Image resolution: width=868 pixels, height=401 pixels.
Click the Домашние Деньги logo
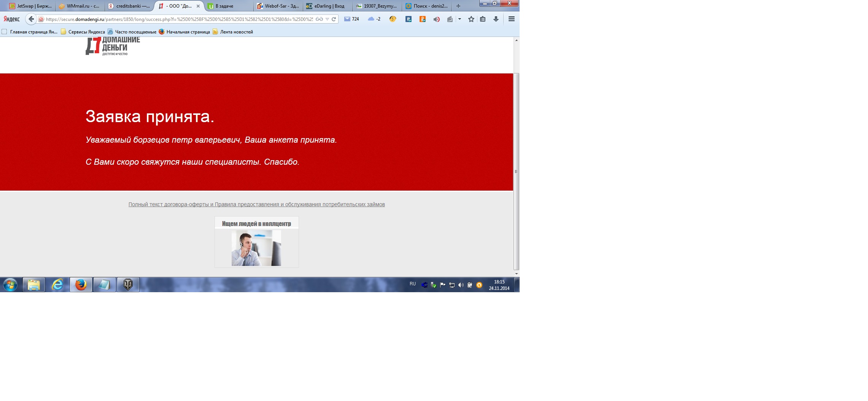(113, 46)
